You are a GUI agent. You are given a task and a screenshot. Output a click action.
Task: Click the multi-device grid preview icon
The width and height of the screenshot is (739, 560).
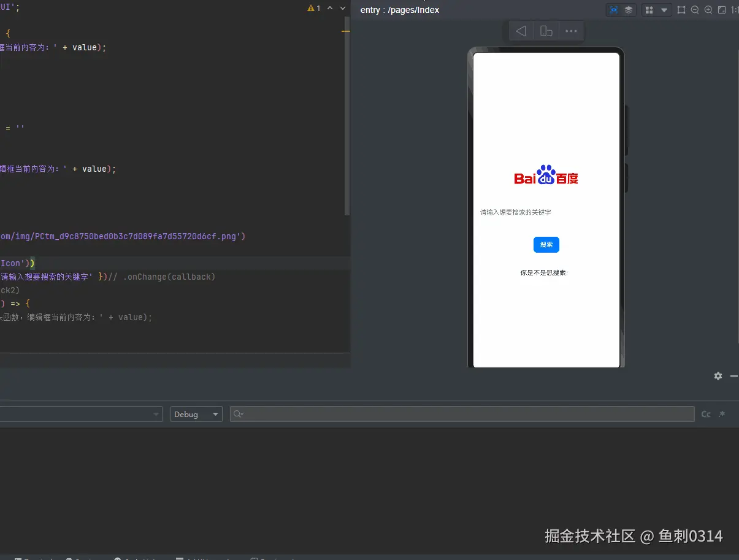(x=649, y=10)
